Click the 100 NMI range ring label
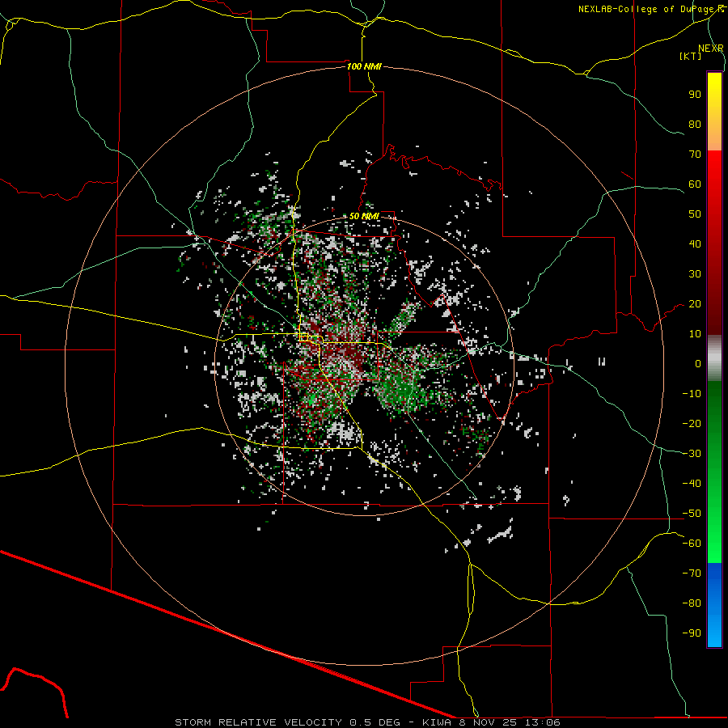This screenshot has width=728, height=728. pyautogui.click(x=364, y=66)
